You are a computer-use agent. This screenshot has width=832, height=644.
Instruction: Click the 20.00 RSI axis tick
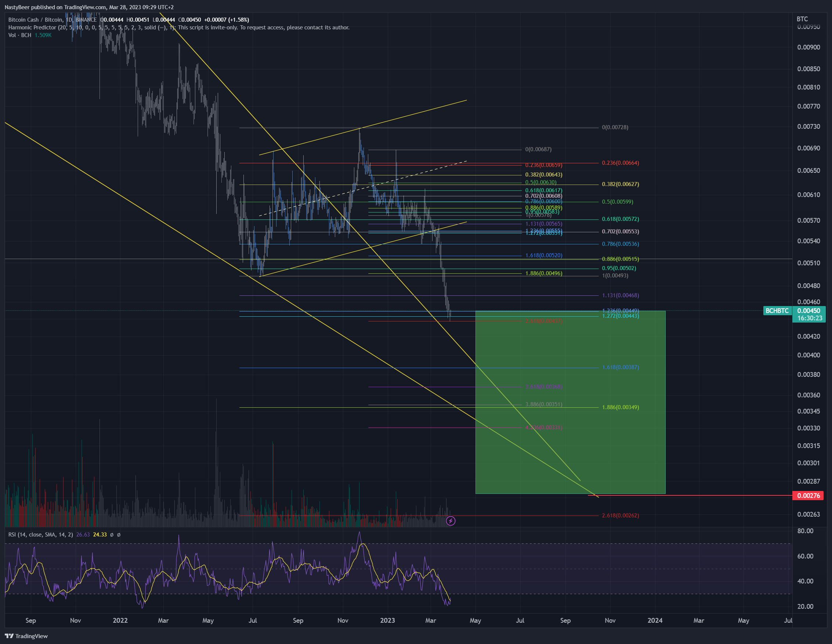[805, 606]
